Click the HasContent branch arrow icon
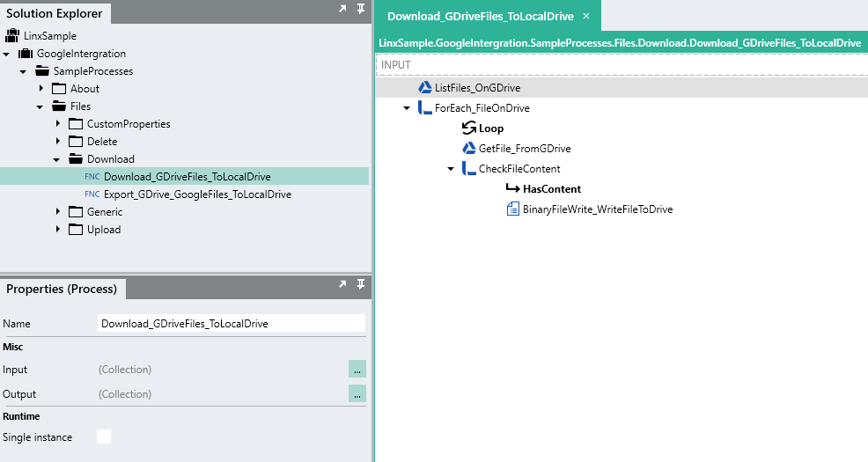 coord(513,188)
